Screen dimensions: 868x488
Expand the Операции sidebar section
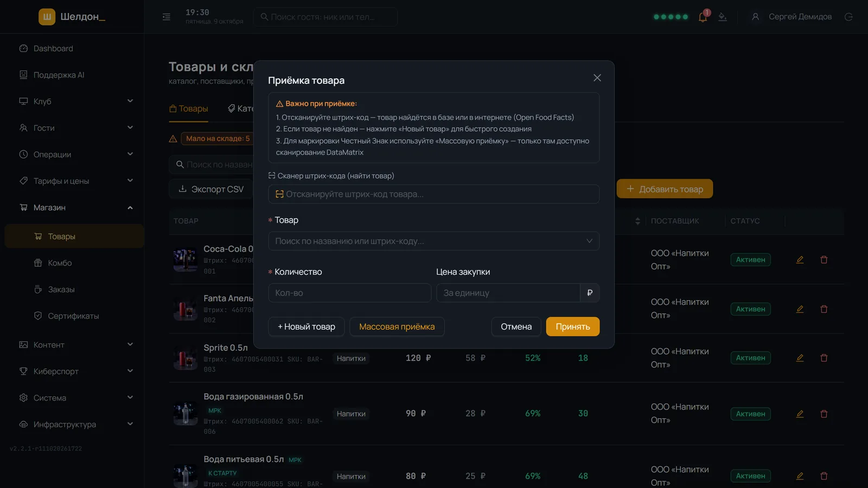coord(74,155)
